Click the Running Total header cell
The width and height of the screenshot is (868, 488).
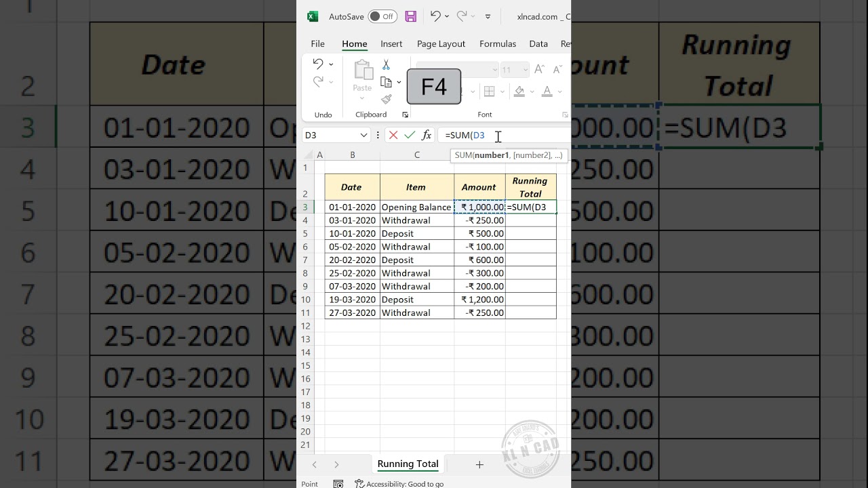point(530,187)
